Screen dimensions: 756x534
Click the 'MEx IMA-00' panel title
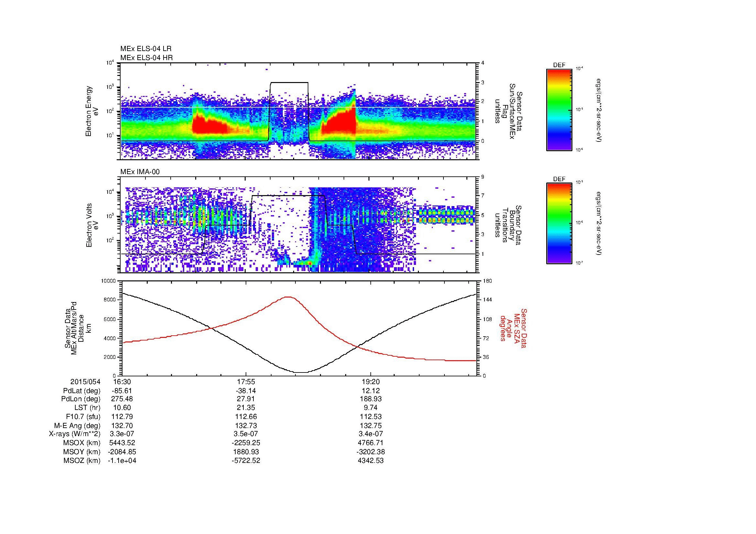click(140, 172)
